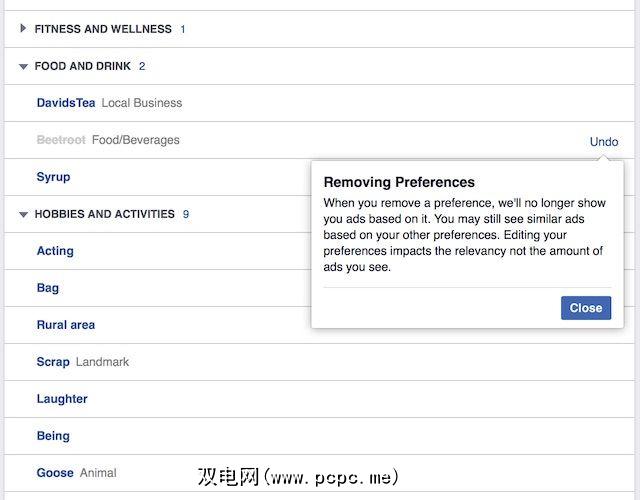This screenshot has height=500, width=640.
Task: Open the DavidsTea preference link
Action: click(x=65, y=103)
